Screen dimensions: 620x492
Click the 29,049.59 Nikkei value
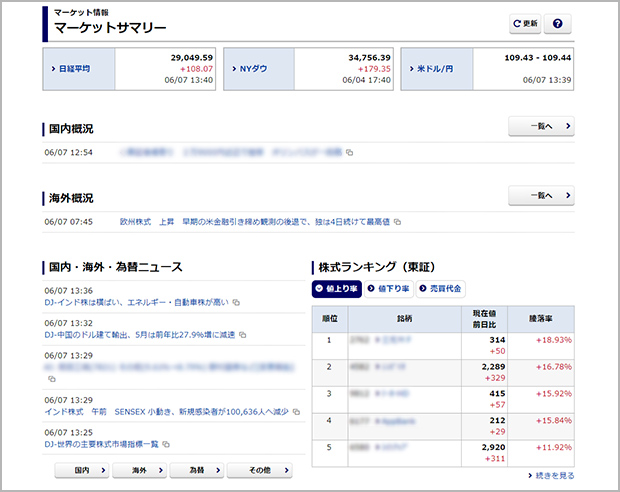pos(192,58)
